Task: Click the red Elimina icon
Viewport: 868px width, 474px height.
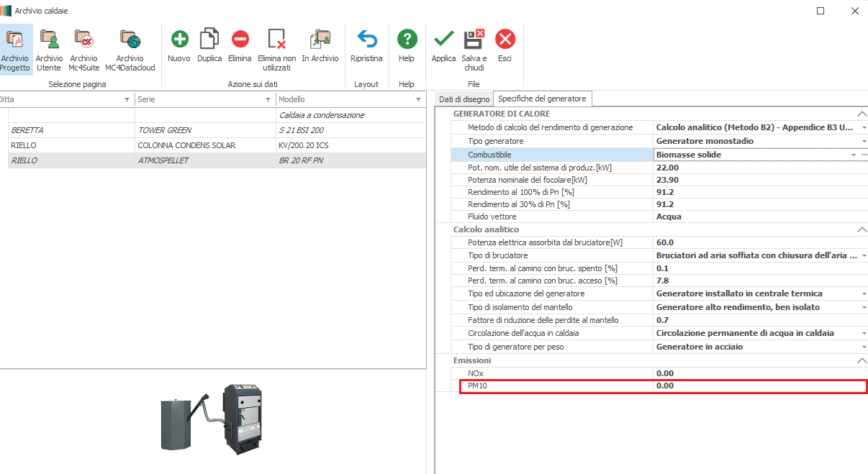Action: pyautogui.click(x=240, y=40)
